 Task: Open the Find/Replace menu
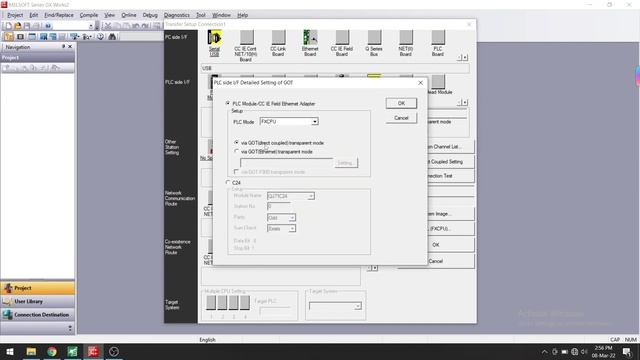click(59, 15)
